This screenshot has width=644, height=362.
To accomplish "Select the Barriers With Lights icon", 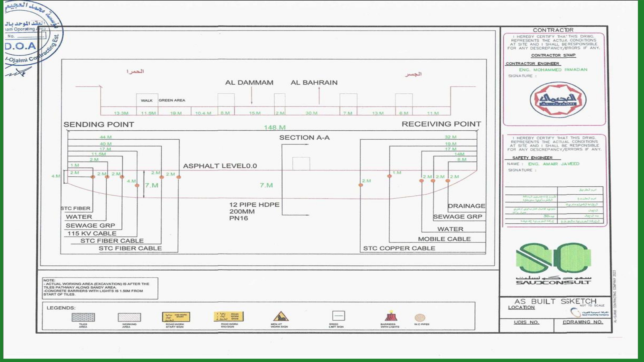I will 391,316.
